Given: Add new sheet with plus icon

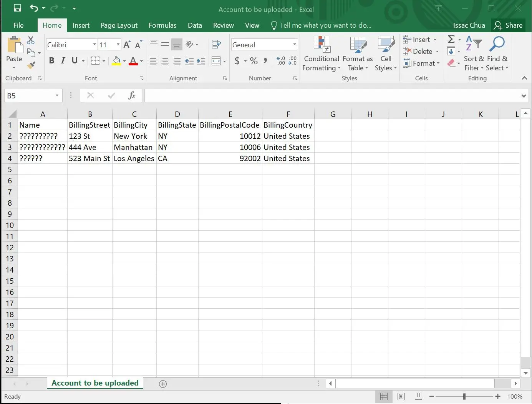Looking at the screenshot, I should (163, 384).
